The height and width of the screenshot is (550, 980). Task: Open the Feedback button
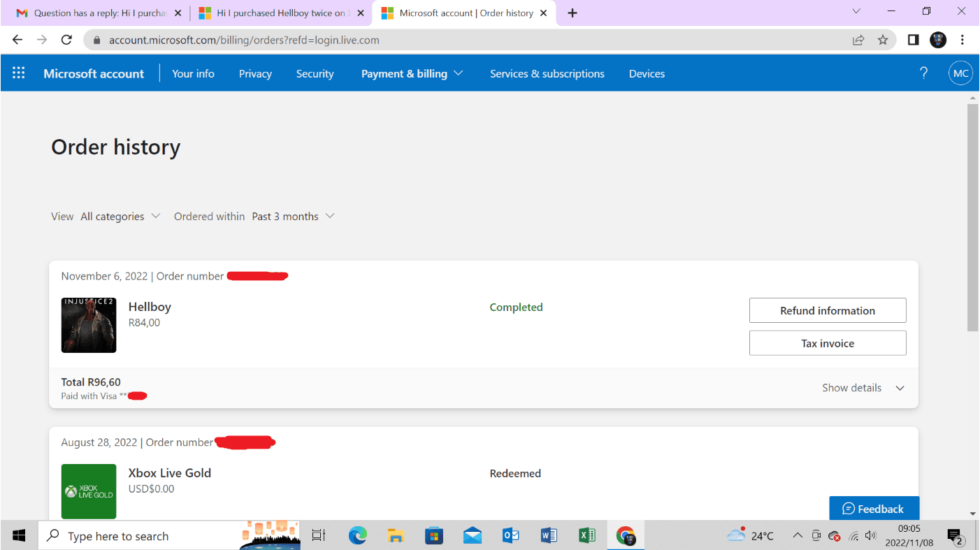coord(874,509)
